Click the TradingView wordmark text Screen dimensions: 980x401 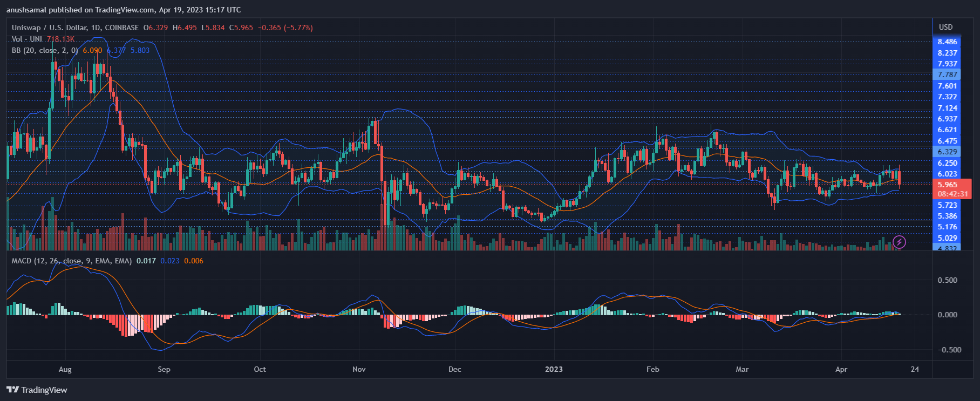pyautogui.click(x=44, y=390)
